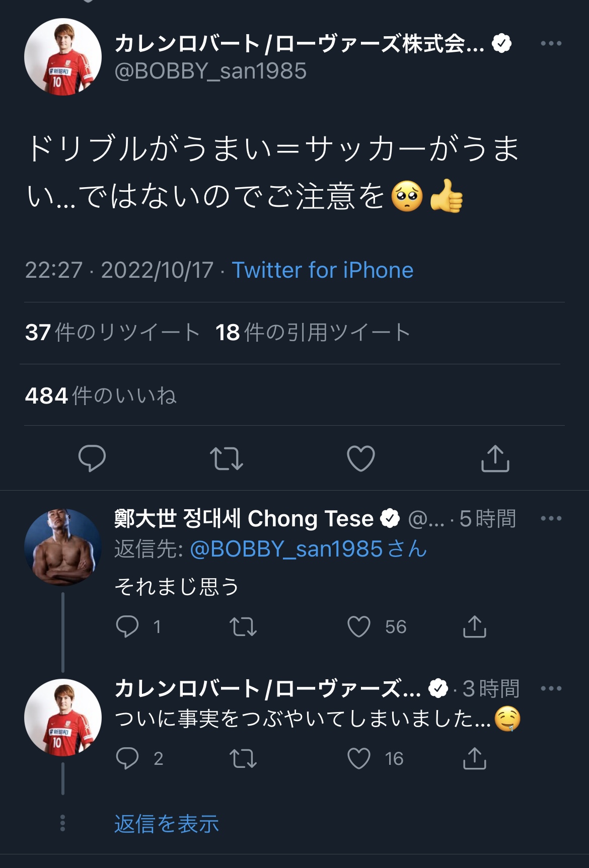Share the main tweet
Viewport: 589px width, 868px height.
point(495,458)
